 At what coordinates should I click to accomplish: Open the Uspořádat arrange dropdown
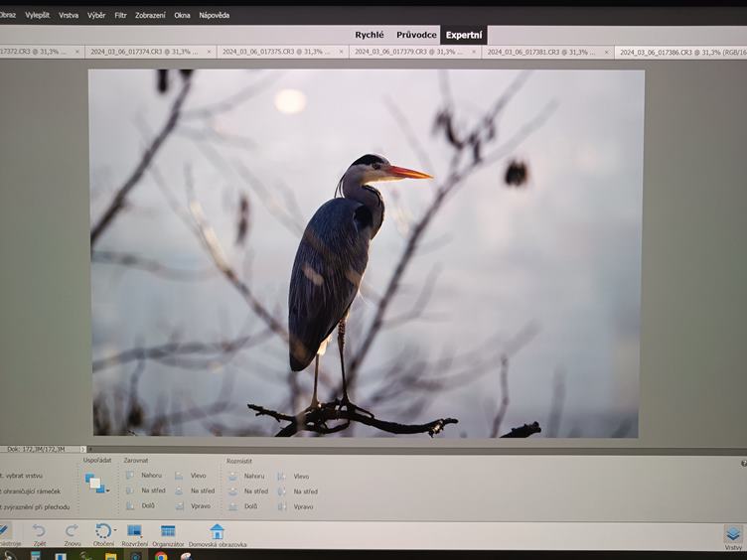(96, 483)
